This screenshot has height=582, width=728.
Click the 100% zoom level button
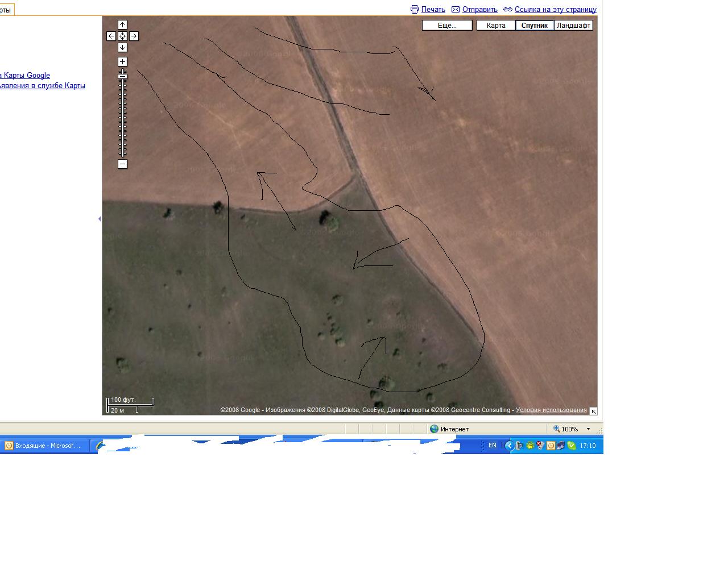coord(566,429)
